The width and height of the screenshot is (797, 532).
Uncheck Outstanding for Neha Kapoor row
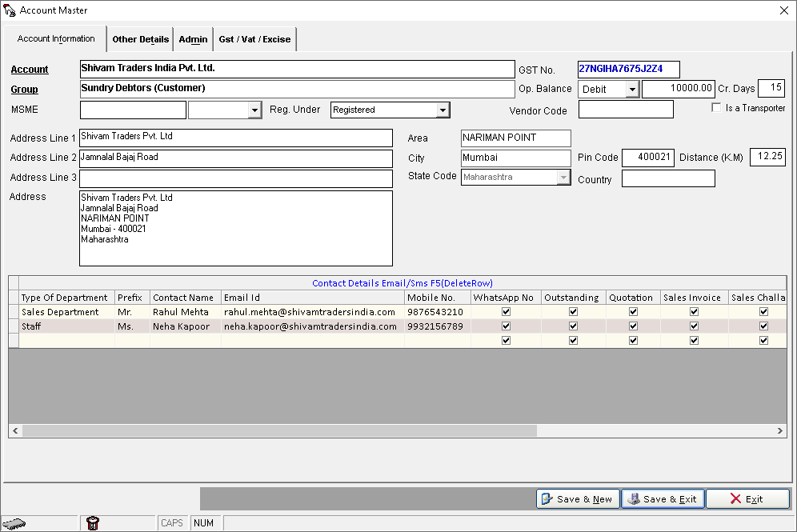point(574,326)
